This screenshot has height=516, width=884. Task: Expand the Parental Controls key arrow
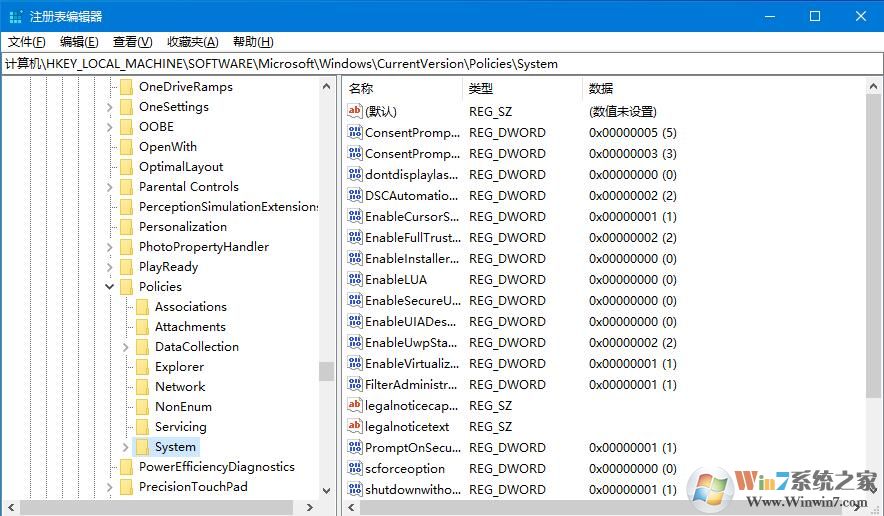[109, 187]
